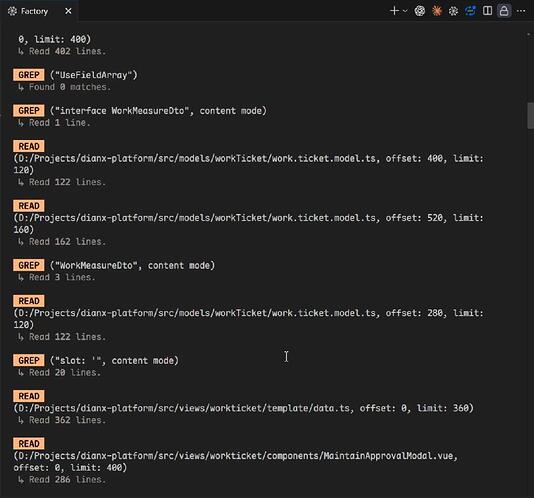Click the GREP badge for "WorkMeasureDto", content mode
This screenshot has width=534, height=498.
click(29, 265)
